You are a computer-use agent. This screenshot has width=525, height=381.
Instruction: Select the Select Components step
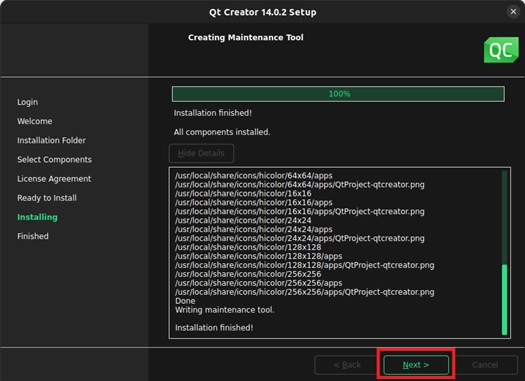tap(55, 160)
